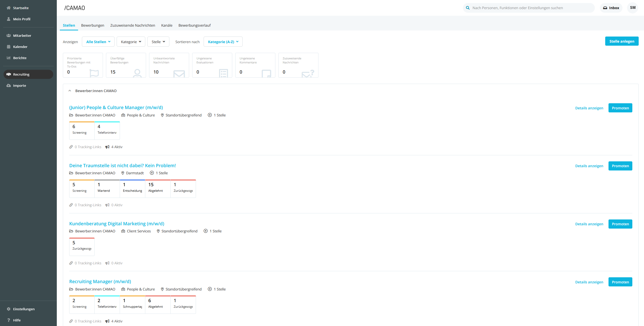The image size is (644, 326).
Task: Open the 5 Zurückgezogen stage of Kundenberatung
Action: click(x=82, y=247)
